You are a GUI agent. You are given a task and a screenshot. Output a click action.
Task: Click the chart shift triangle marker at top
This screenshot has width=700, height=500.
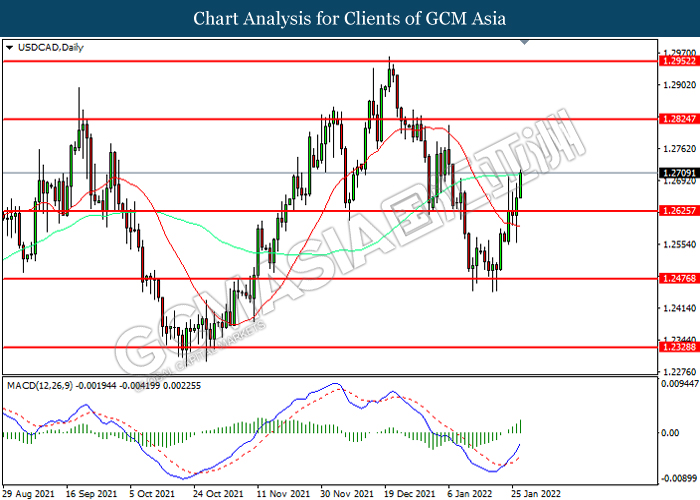(x=525, y=42)
